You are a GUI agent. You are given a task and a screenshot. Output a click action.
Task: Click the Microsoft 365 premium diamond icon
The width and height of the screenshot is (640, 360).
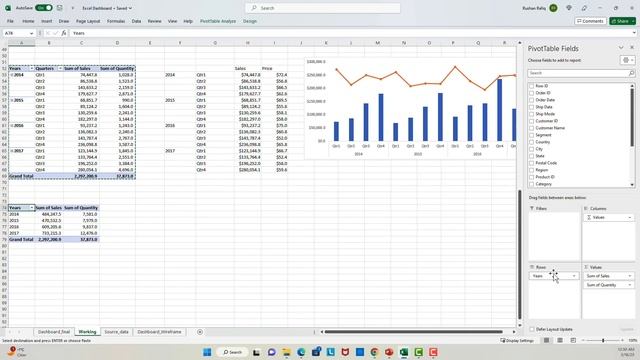point(569,8)
